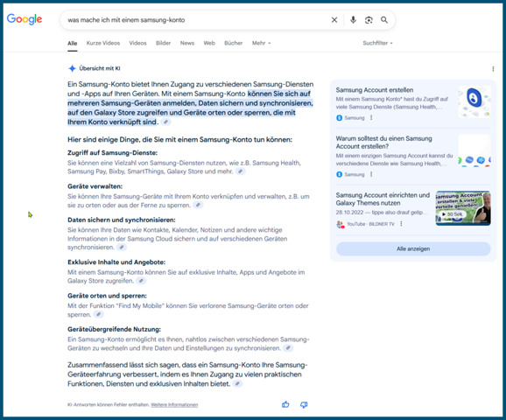Open options menu for 'Samsung Account erstellen' source
The width and height of the screenshot is (506, 420).
371,118
